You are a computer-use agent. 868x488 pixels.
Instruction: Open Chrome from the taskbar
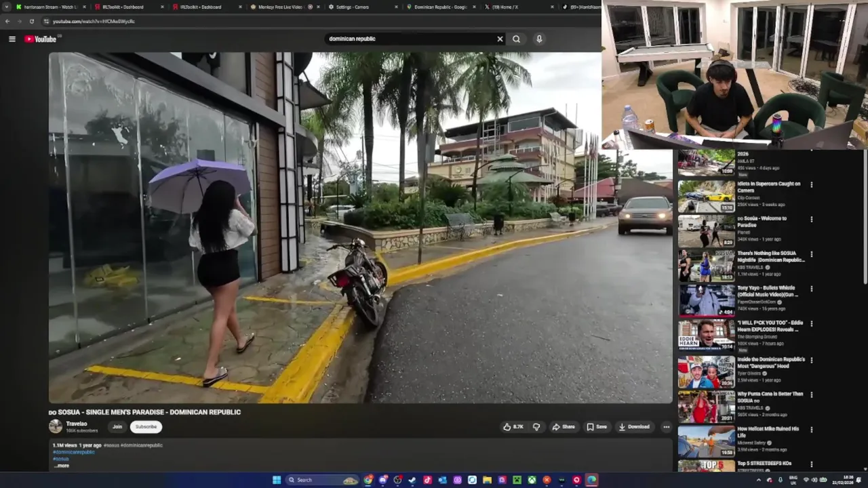[x=368, y=480]
